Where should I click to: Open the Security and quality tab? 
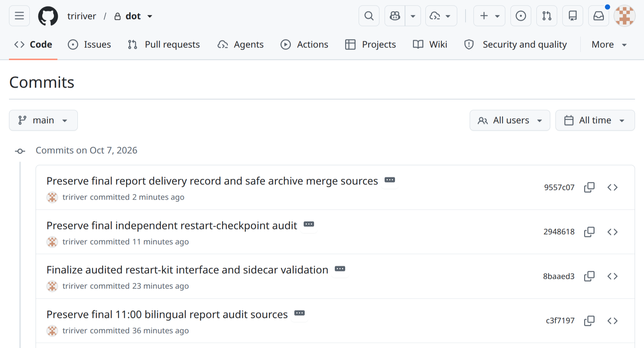click(515, 44)
